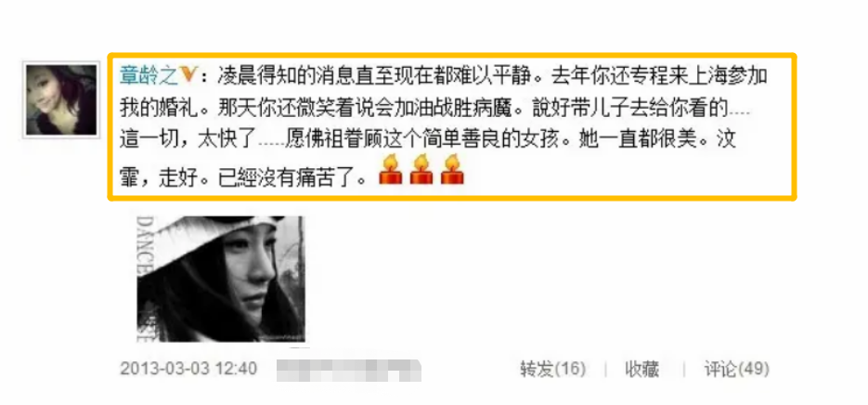The image size is (868, 405).
Task: Click the blurred source text beside timestamp
Action: pos(349,370)
